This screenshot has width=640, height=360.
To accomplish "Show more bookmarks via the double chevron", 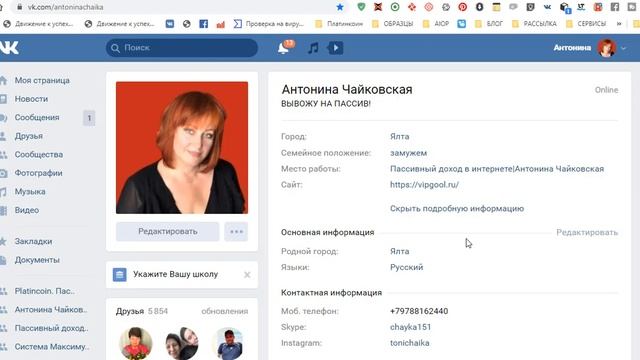I will [x=619, y=24].
